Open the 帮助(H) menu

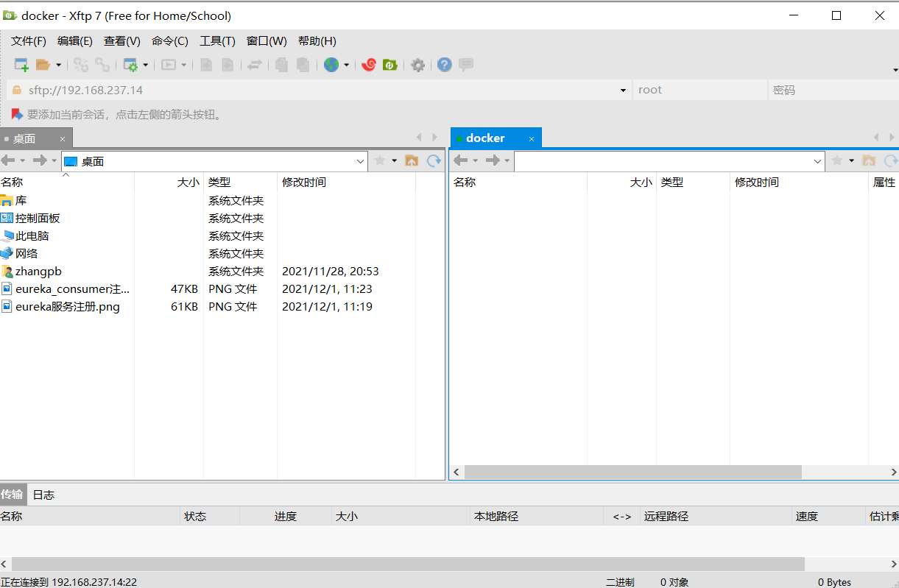[317, 41]
